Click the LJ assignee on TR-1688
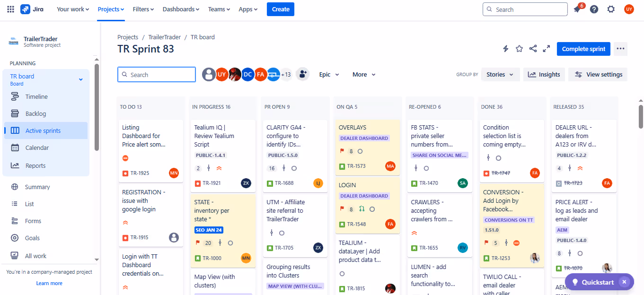This screenshot has width=644, height=295. coord(318,183)
